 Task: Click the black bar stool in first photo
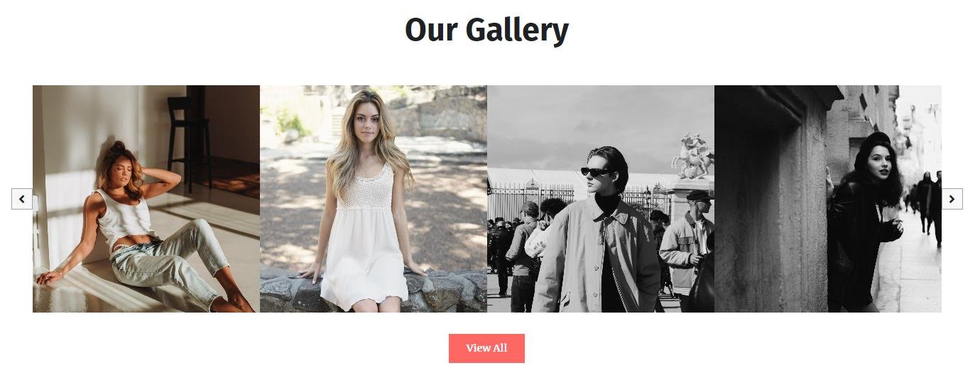click(x=189, y=143)
